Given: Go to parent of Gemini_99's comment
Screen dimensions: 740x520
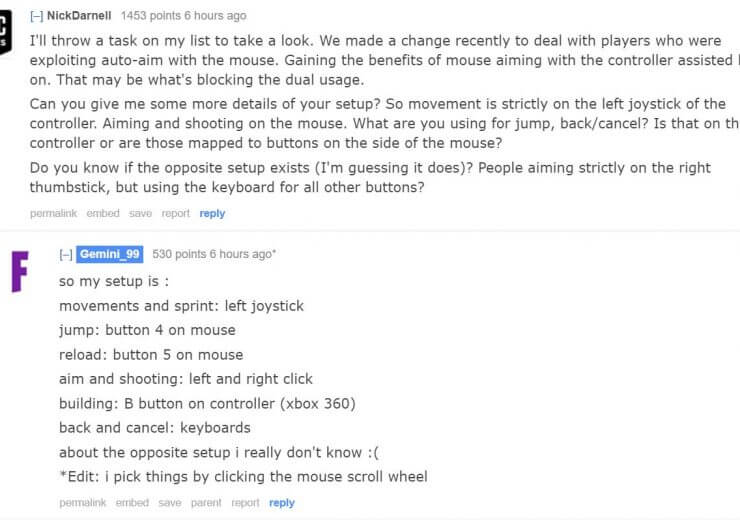Looking at the screenshot, I should click(x=206, y=503).
